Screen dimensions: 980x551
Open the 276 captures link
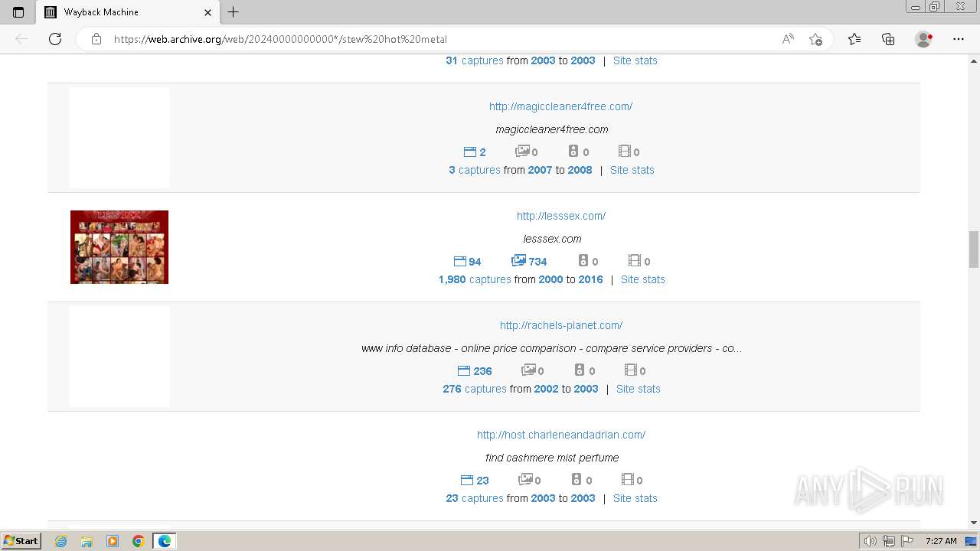point(475,389)
